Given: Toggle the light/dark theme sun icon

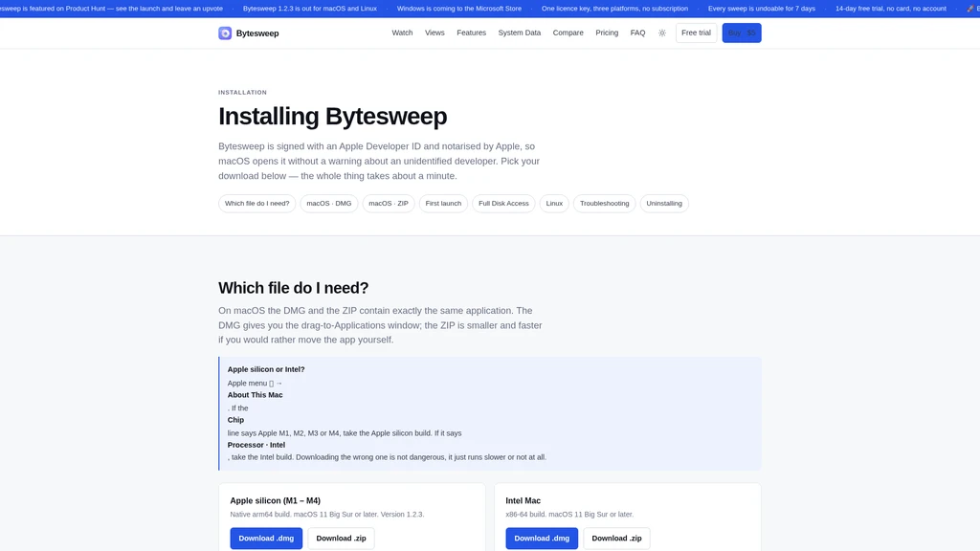Looking at the screenshot, I should tap(662, 33).
